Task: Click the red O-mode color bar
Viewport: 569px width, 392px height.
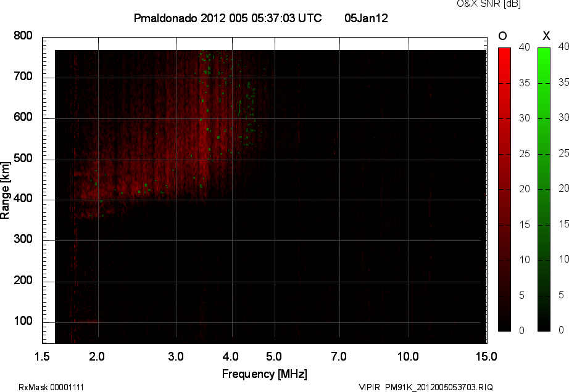Action: (504, 189)
